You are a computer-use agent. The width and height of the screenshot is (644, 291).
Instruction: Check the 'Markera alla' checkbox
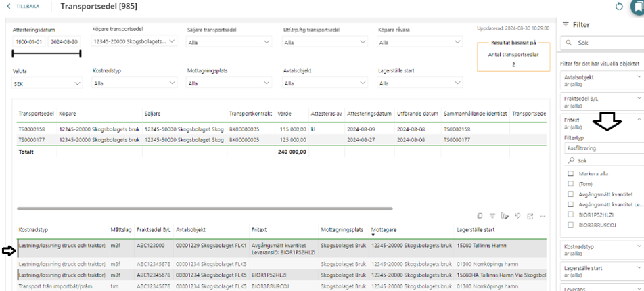pos(570,173)
